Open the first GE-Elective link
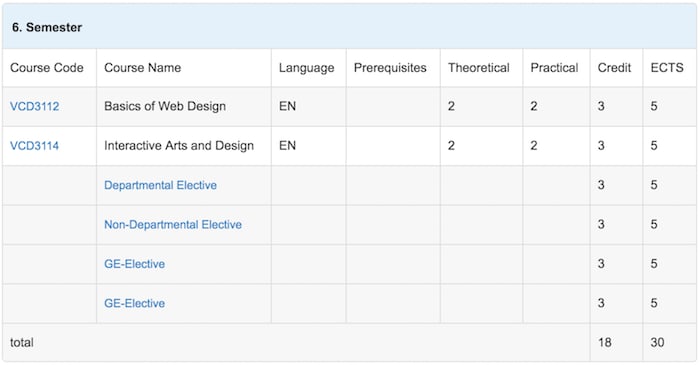Viewport: 700px width, 365px height. 134,264
